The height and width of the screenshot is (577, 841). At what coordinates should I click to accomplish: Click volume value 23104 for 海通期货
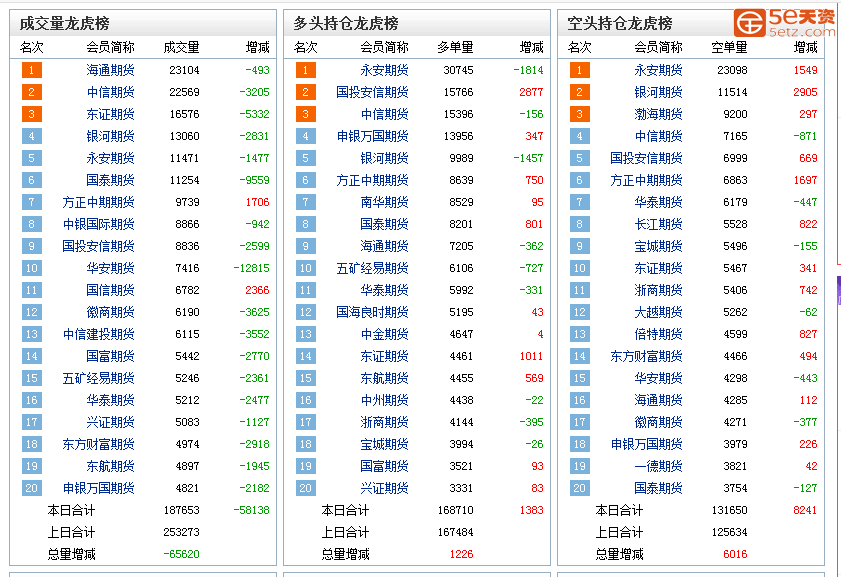coord(185,70)
